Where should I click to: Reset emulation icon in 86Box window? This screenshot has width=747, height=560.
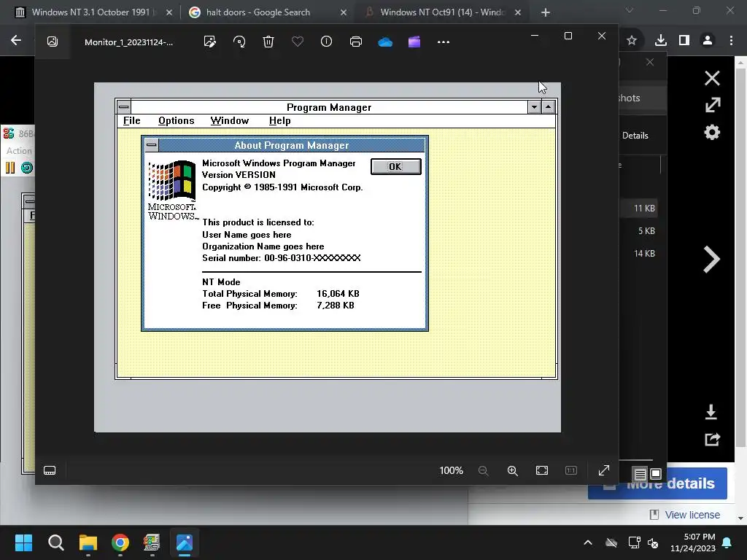pos(27,168)
